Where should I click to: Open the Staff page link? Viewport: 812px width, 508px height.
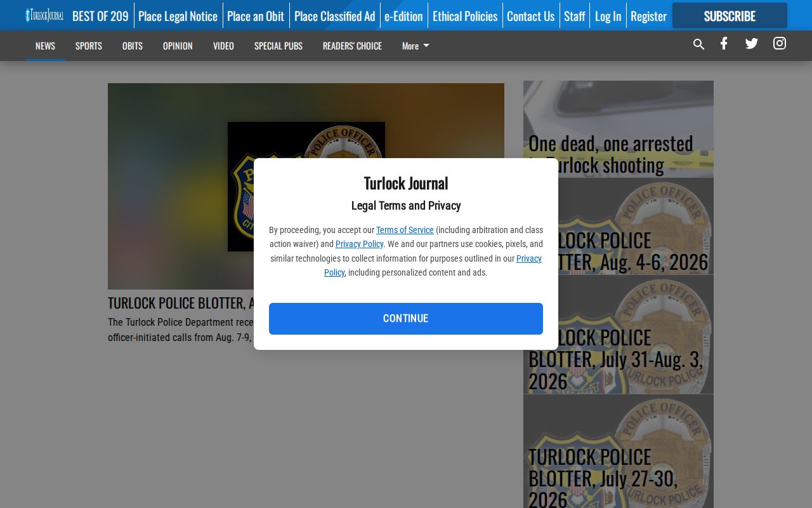point(575,16)
